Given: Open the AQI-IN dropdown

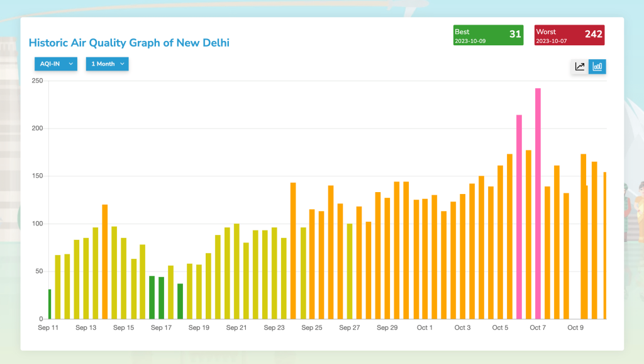Looking at the screenshot, I should 56,64.
